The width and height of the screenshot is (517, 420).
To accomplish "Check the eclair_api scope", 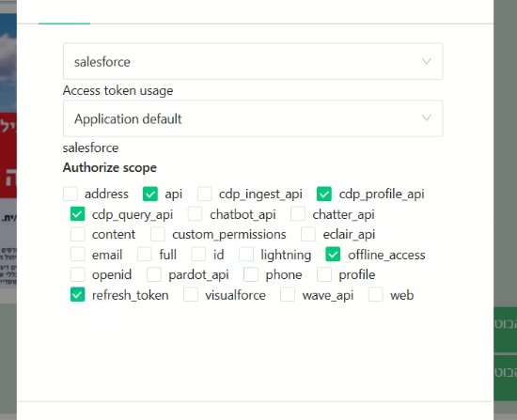I will click(308, 234).
